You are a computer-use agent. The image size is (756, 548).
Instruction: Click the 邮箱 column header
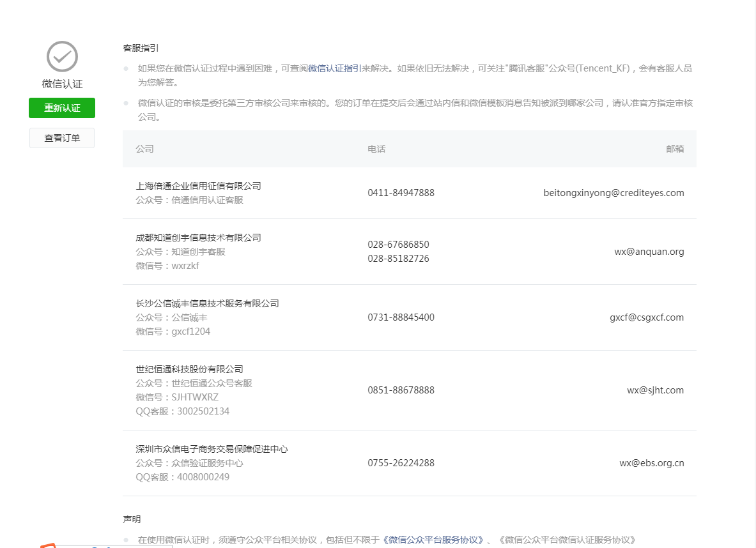[x=675, y=149]
